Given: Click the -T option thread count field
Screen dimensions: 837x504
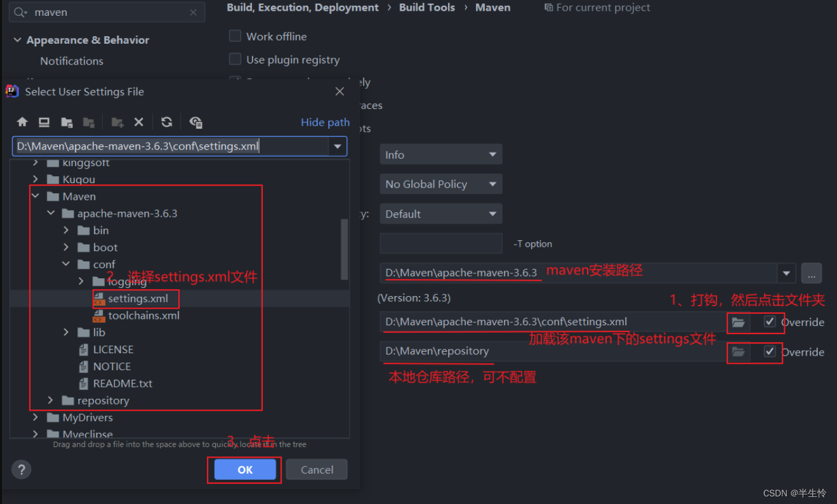Looking at the screenshot, I should 441,243.
